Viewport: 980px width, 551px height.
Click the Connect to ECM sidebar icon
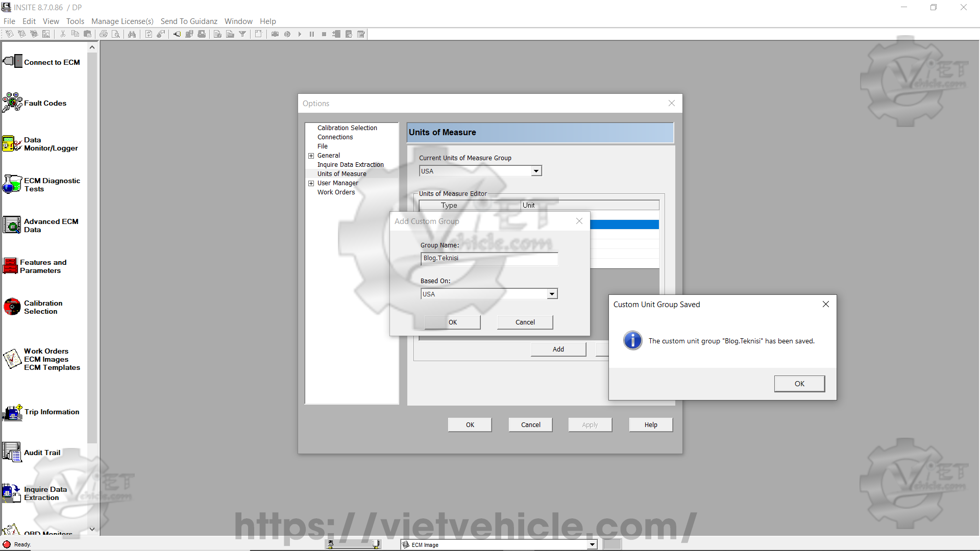(13, 62)
